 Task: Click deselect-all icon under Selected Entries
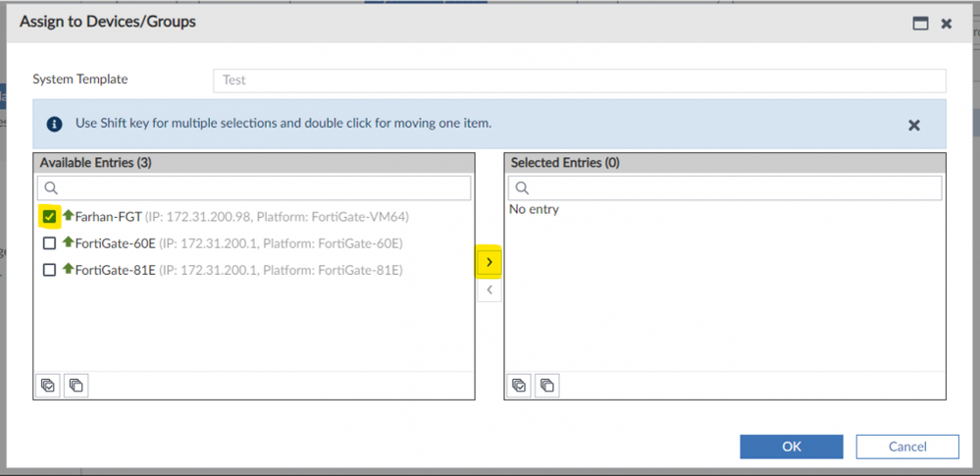pyautogui.click(x=546, y=386)
